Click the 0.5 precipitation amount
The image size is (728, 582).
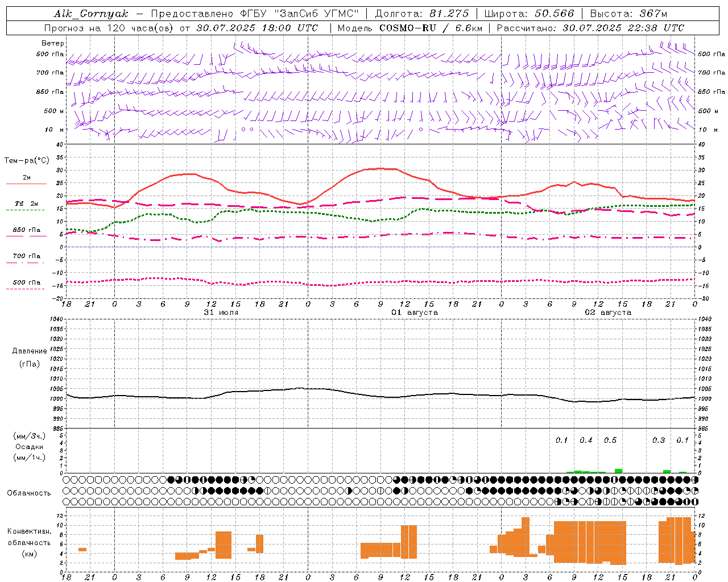610,440
